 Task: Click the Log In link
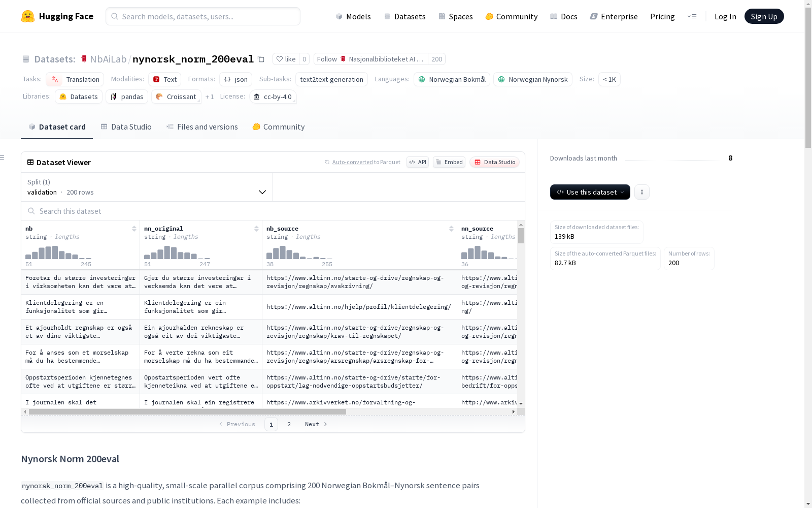tap(725, 16)
